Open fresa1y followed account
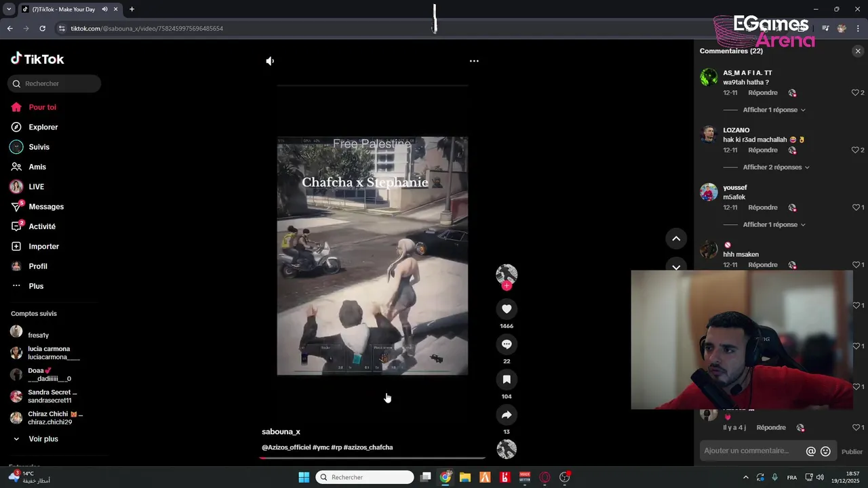 pyautogui.click(x=38, y=335)
